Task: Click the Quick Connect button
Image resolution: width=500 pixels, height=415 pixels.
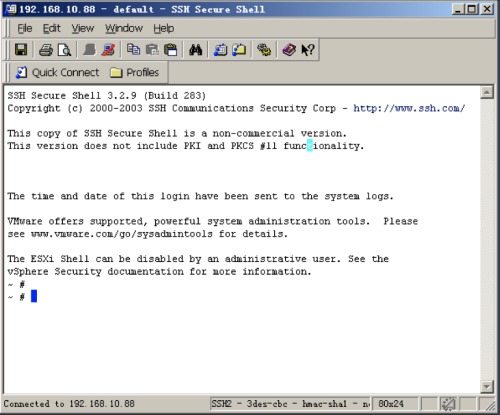Action: point(57,72)
